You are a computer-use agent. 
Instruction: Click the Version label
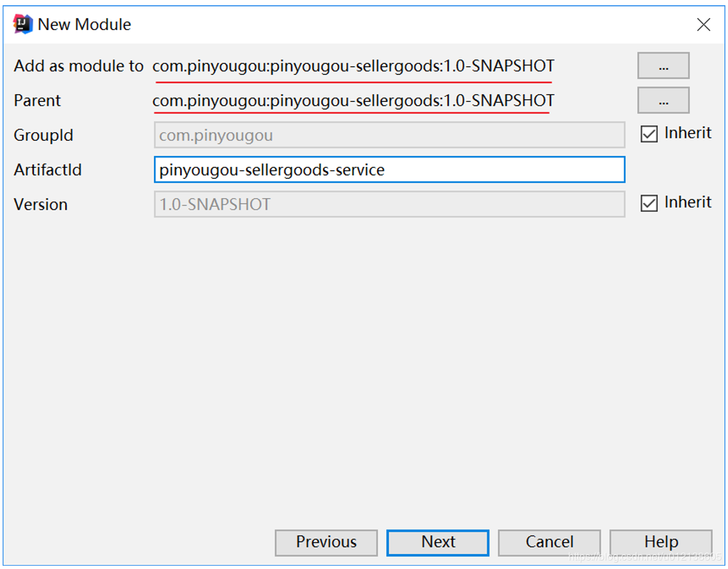[x=41, y=205]
